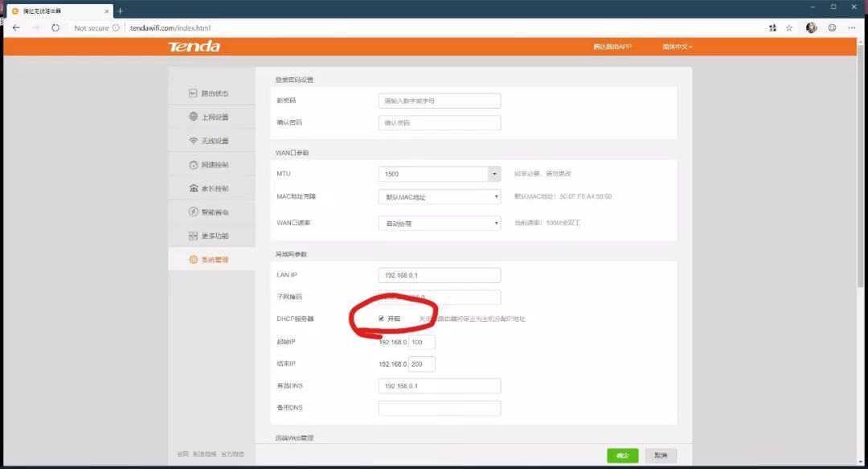This screenshot has height=469, width=868.
Task: Click the WAN口参数 section heading
Action: click(292, 153)
